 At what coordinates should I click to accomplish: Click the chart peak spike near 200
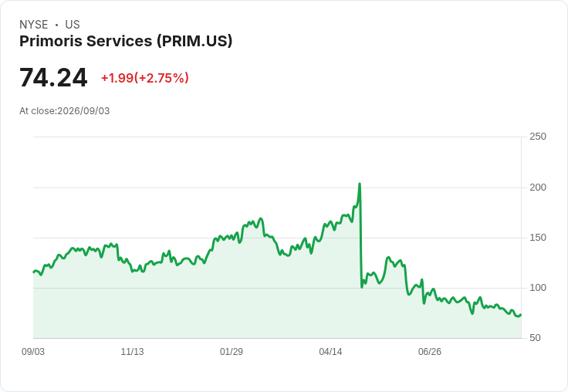[360, 184]
